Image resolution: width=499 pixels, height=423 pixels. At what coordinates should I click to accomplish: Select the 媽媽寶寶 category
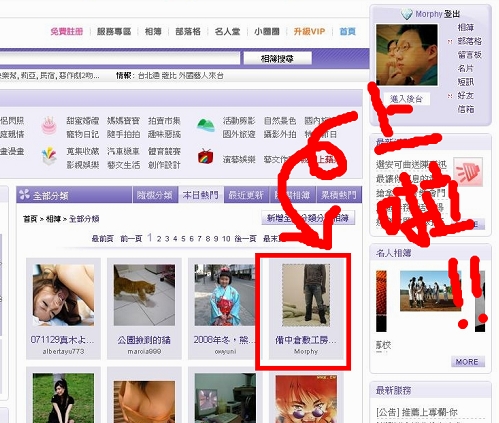tap(123, 121)
